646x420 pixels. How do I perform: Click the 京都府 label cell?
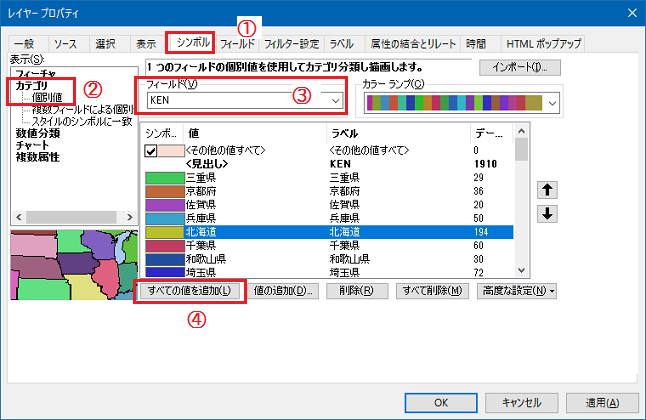click(344, 191)
